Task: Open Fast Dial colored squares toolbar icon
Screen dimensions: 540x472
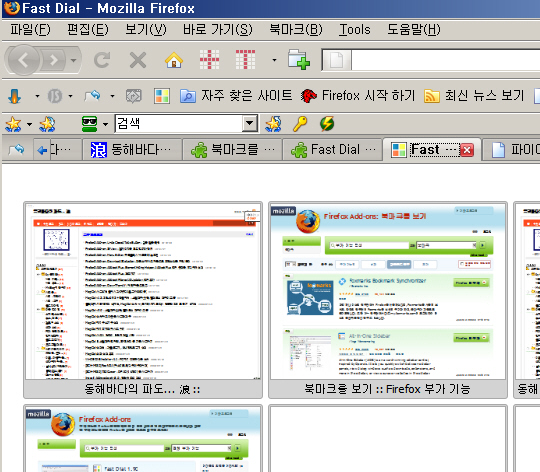Action: (162, 96)
